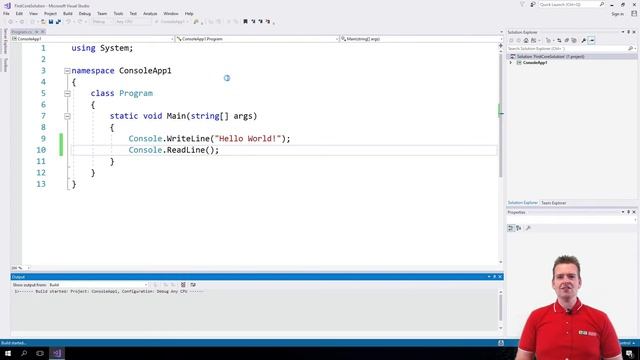Click the account icon beside Sign in
This screenshot has height=360, width=640.
click(634, 13)
